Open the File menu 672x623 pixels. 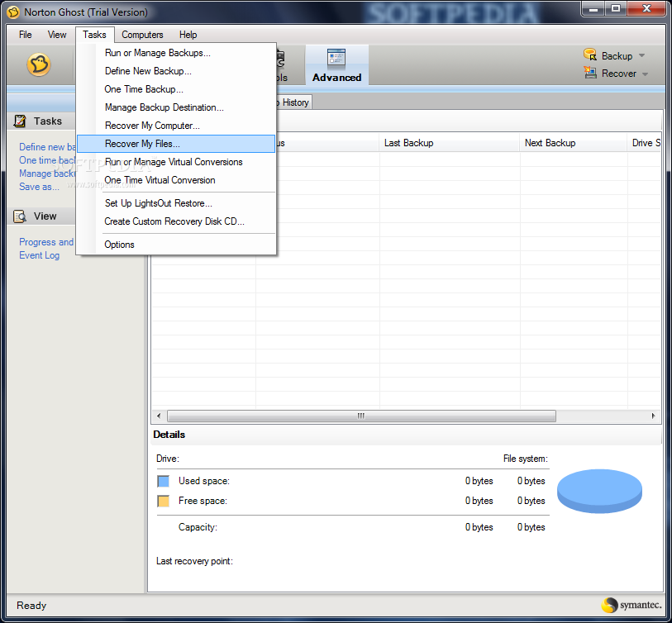click(26, 35)
